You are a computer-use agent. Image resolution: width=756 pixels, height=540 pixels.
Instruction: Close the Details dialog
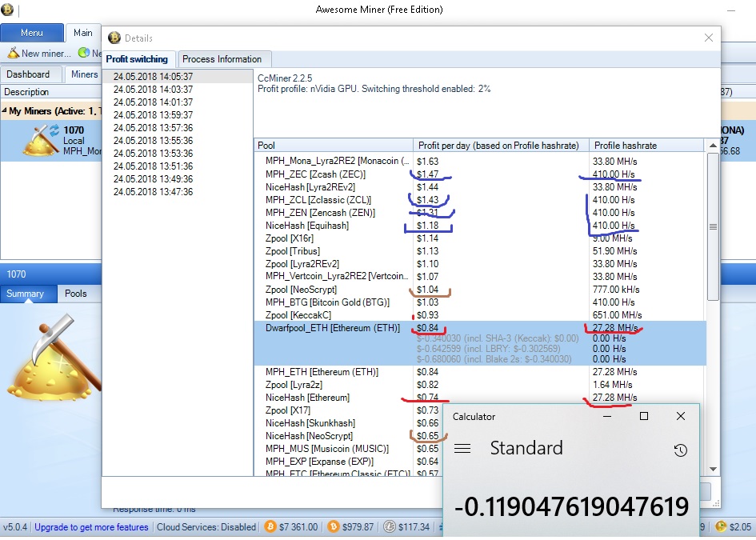708,38
